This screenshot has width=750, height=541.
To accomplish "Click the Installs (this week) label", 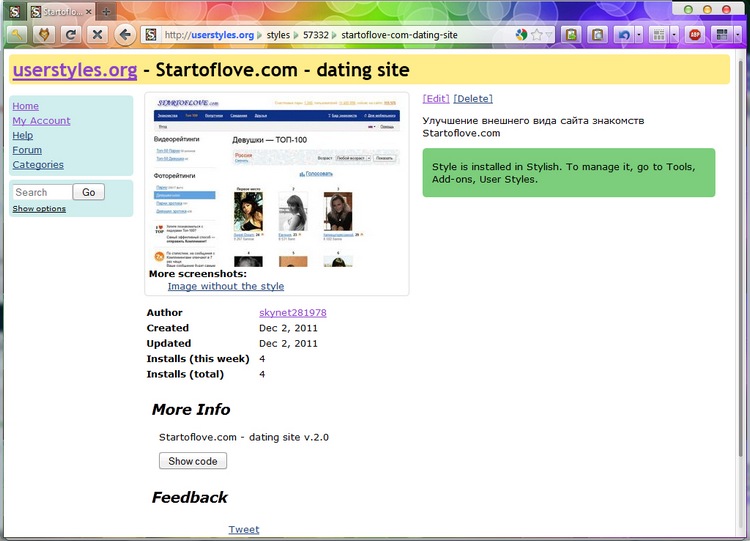I will click(198, 359).
